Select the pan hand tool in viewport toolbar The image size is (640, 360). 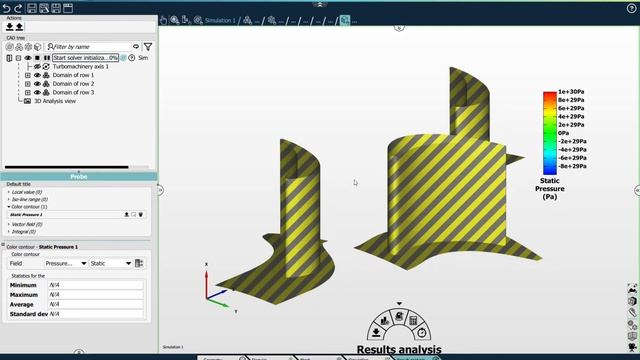(163, 20)
